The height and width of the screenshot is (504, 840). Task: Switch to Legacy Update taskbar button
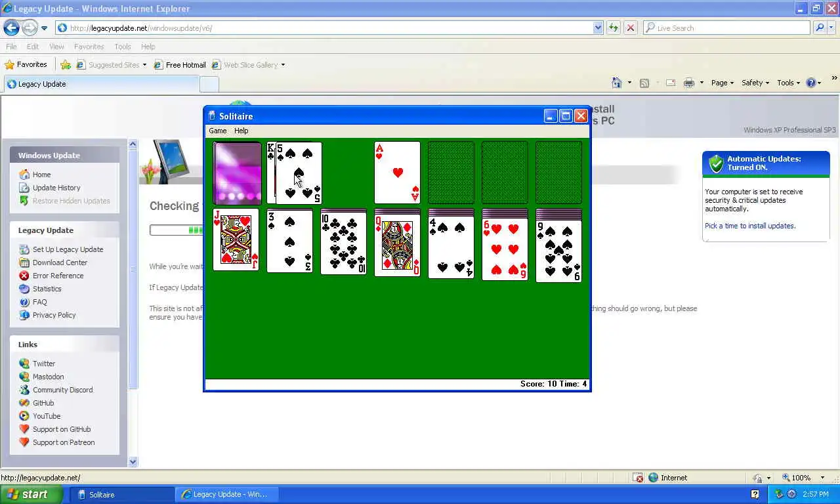tap(226, 494)
